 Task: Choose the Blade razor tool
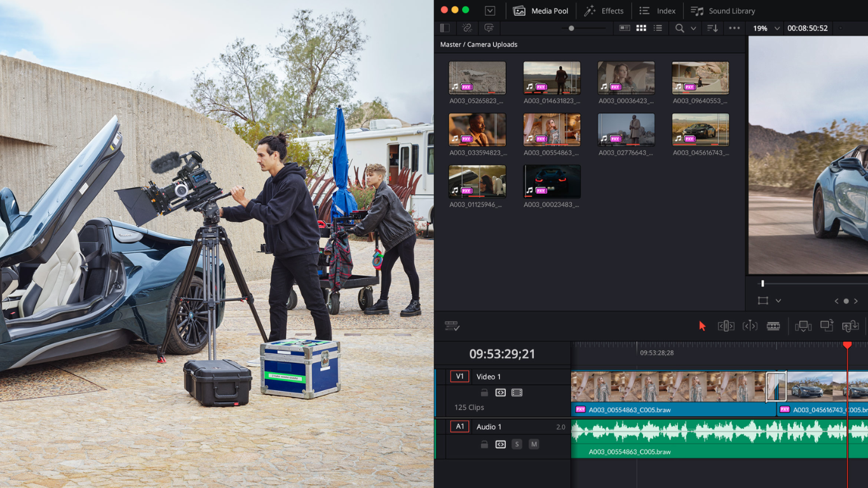click(773, 326)
